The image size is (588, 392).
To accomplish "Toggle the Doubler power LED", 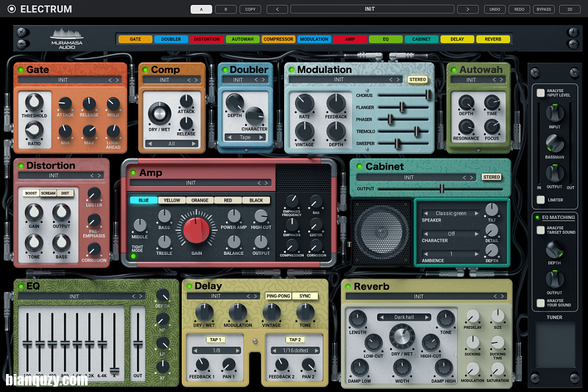I will [x=225, y=70].
